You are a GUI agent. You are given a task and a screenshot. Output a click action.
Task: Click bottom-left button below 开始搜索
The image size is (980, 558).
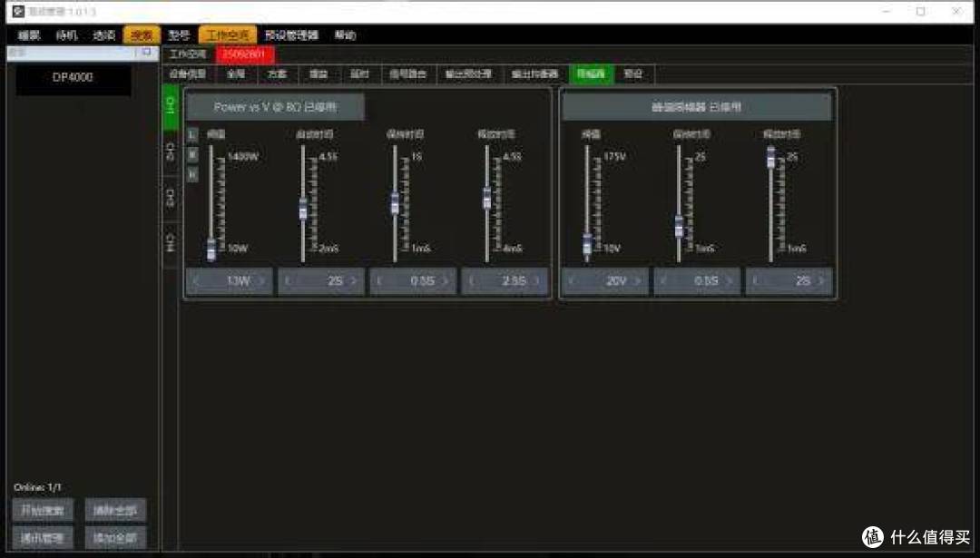(x=43, y=538)
